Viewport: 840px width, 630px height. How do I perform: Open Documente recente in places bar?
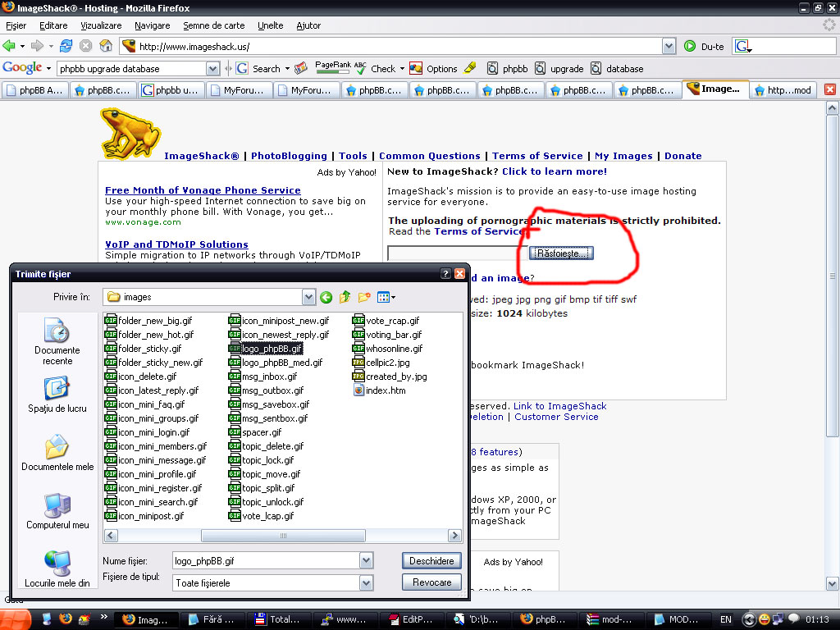(x=57, y=342)
